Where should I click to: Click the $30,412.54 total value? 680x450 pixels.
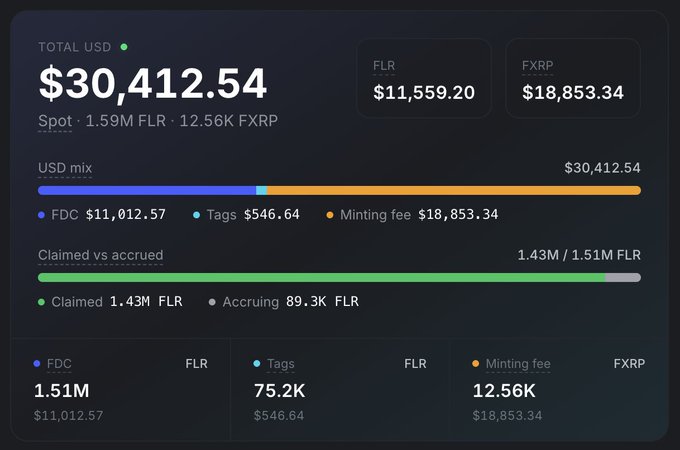[x=153, y=83]
